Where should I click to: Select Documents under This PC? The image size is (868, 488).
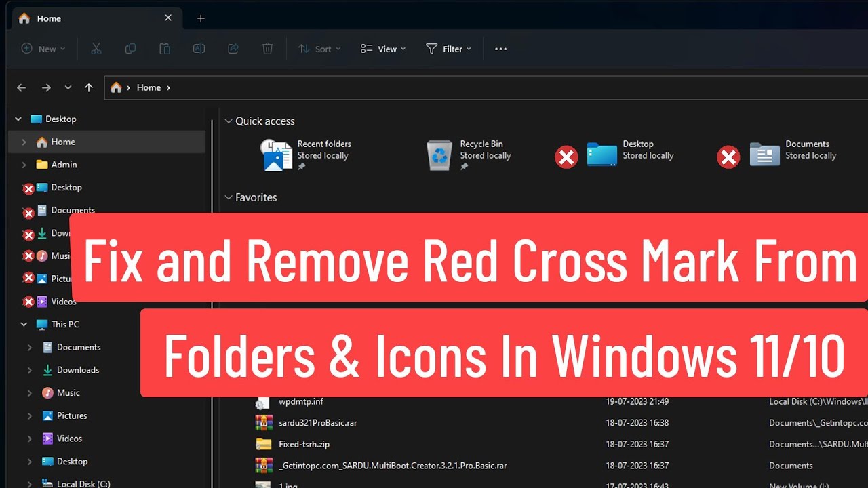[x=79, y=347]
